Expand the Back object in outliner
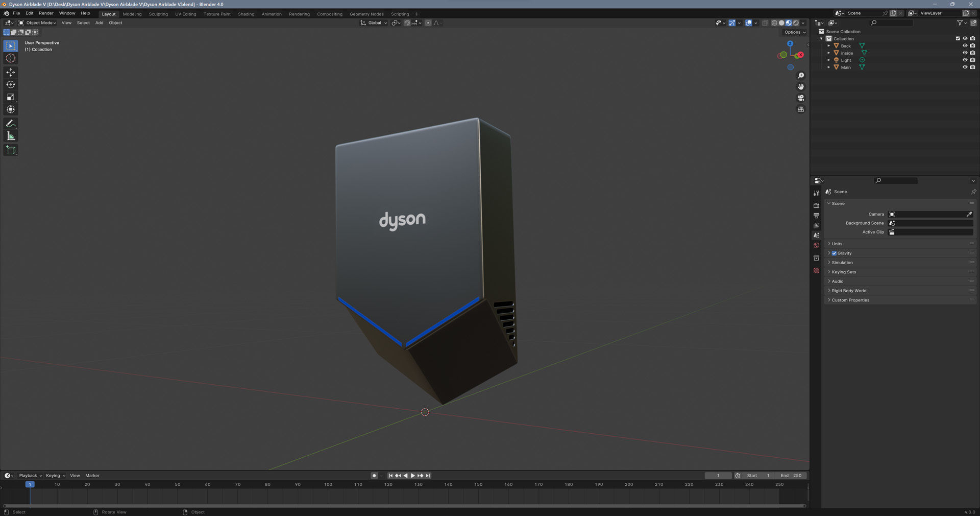Image resolution: width=980 pixels, height=516 pixels. (828, 46)
